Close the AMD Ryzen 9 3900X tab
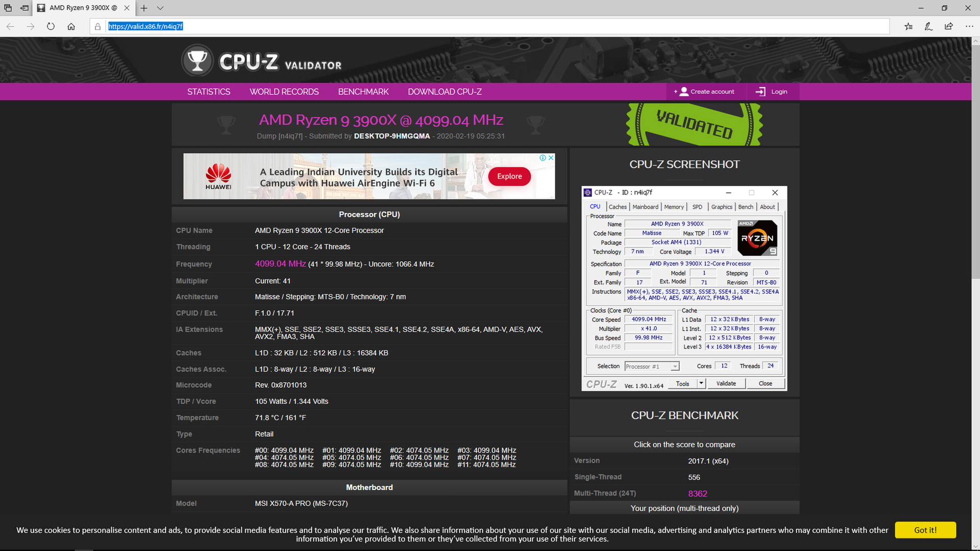This screenshot has height=551, width=980. point(127,8)
